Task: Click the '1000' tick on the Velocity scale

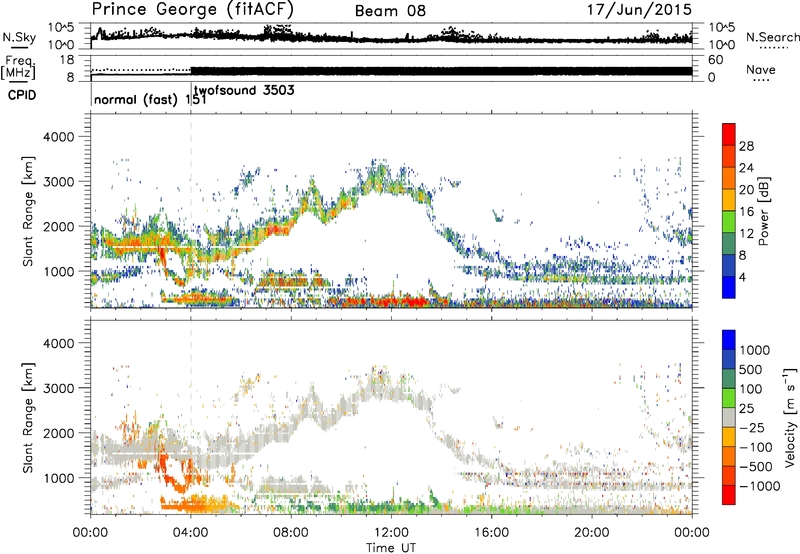Action: [754, 350]
